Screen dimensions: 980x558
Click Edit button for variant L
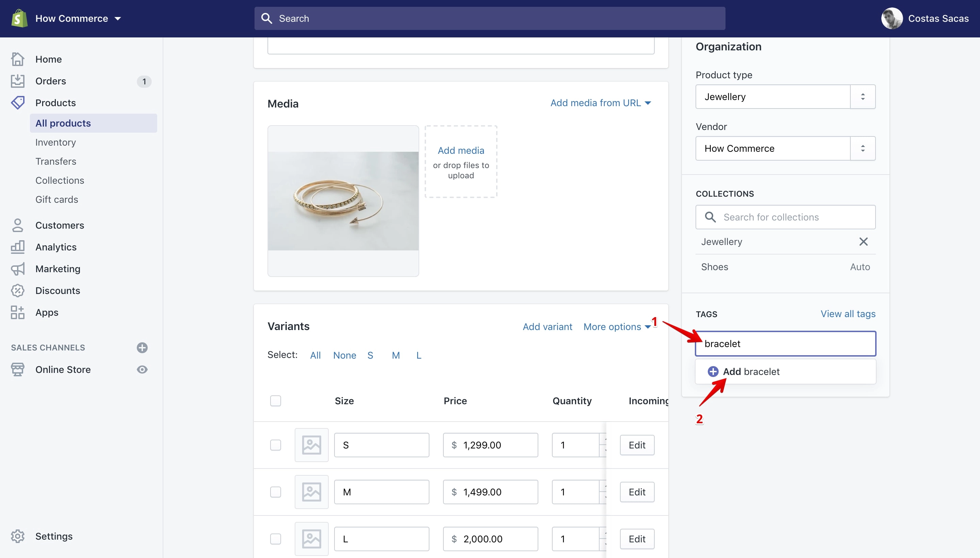637,539
